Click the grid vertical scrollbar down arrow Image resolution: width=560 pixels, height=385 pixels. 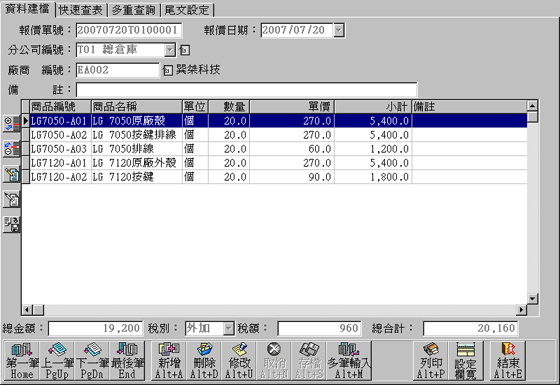[532, 298]
